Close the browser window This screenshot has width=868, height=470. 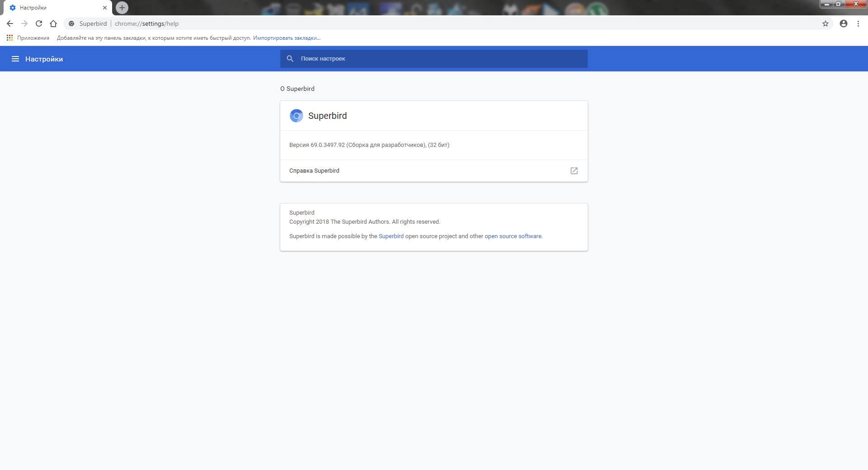(x=855, y=4)
